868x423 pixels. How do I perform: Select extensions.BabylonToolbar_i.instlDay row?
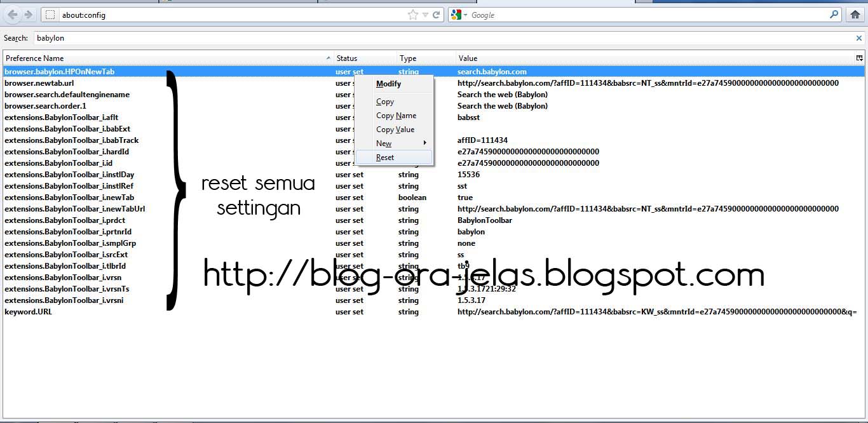(x=433, y=175)
